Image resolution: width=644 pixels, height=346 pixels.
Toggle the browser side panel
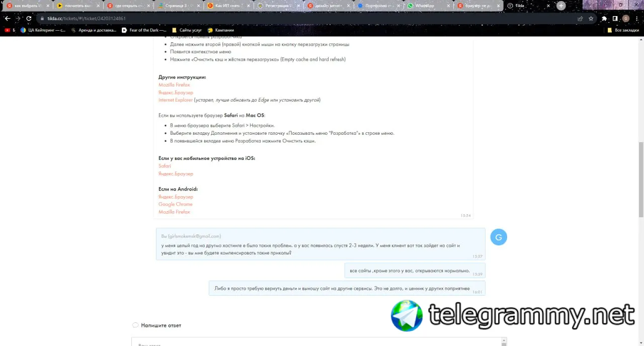[x=615, y=18]
